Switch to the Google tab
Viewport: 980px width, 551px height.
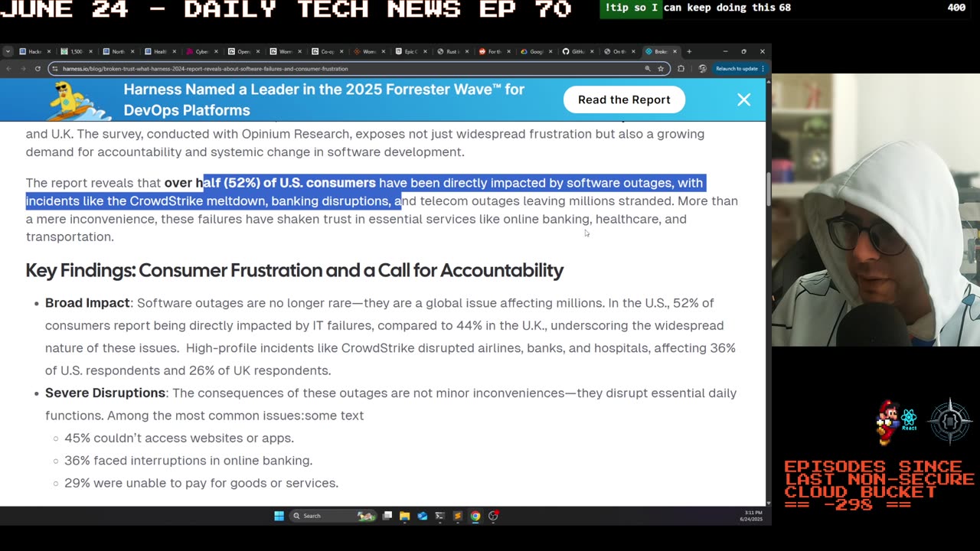[x=534, y=51]
